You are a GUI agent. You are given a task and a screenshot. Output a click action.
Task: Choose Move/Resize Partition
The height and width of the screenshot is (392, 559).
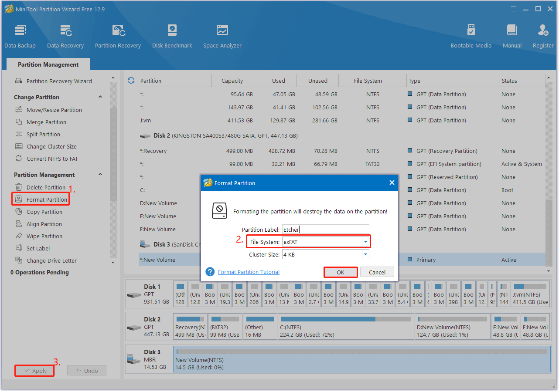coord(49,110)
